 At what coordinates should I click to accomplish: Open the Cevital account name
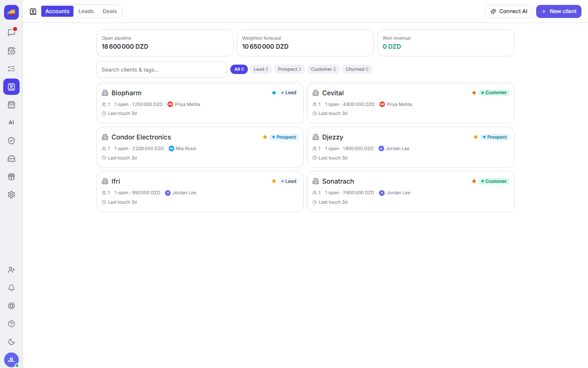tap(333, 93)
